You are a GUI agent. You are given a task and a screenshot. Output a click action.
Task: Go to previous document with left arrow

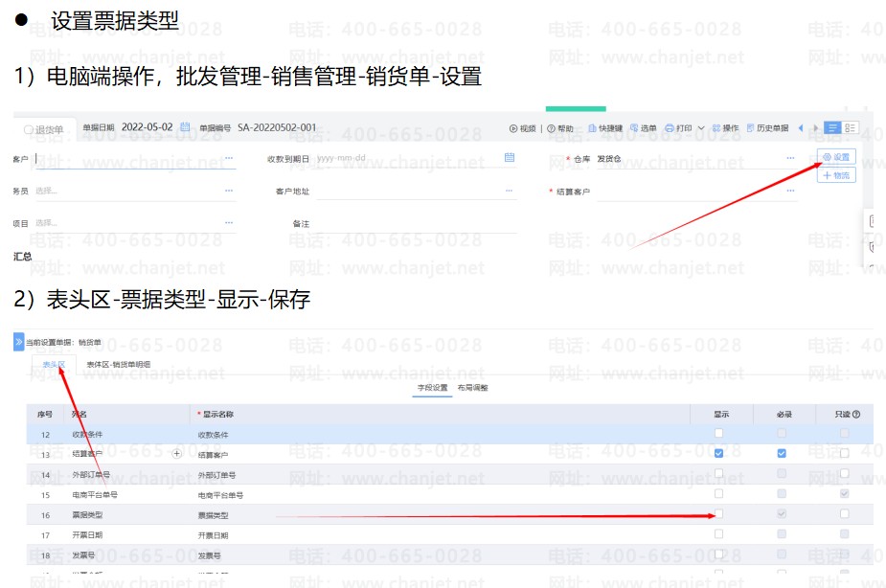pos(801,128)
